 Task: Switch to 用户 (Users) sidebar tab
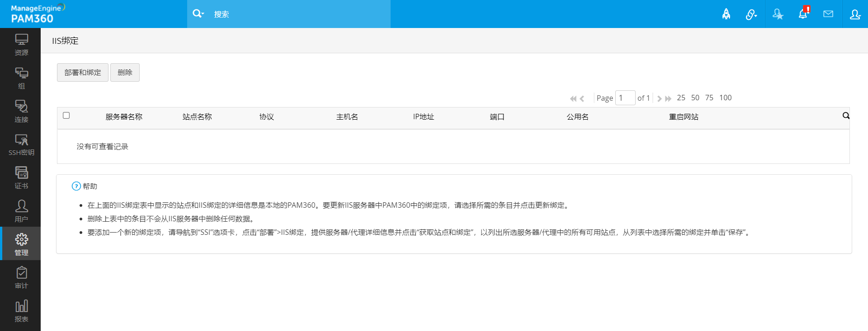tap(21, 211)
